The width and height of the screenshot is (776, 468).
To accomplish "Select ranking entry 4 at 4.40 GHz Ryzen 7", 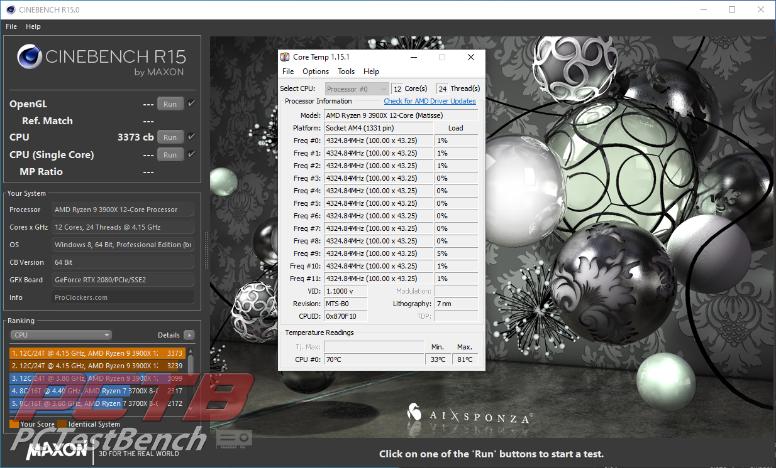I will (x=97, y=391).
